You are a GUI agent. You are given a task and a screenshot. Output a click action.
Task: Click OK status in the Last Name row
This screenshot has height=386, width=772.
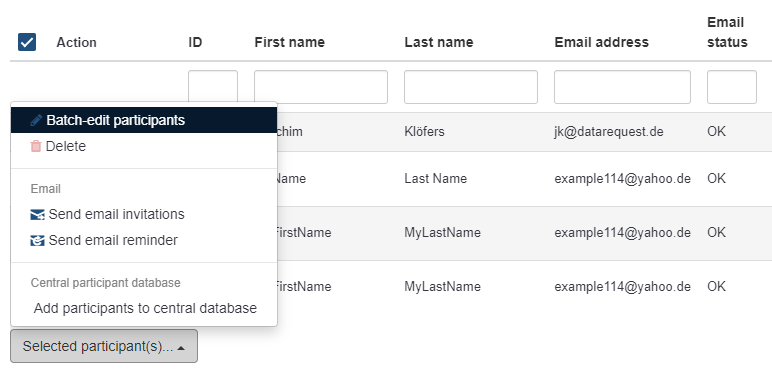[x=716, y=178]
